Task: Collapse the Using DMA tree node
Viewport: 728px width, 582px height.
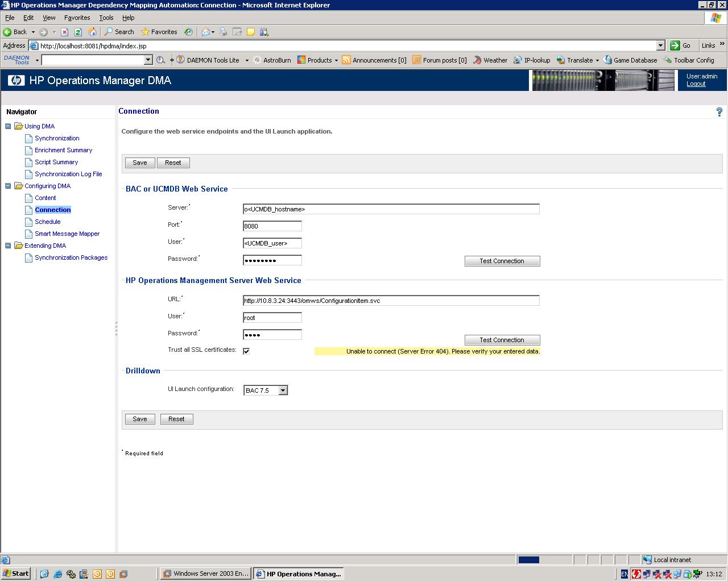Action: pos(8,126)
